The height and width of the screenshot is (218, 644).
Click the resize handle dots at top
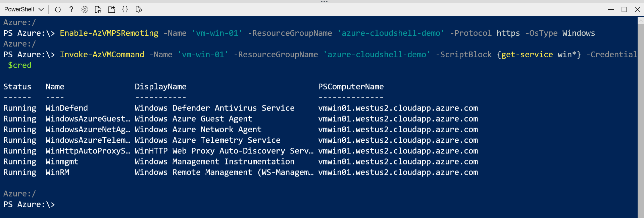[324, 1]
